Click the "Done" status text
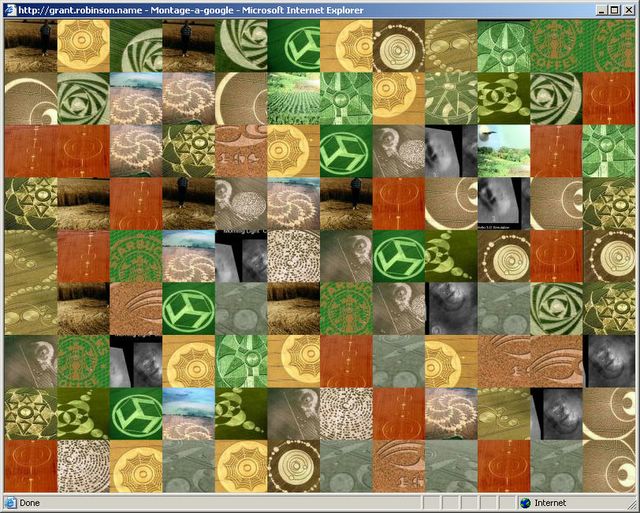640x513 pixels. click(30, 503)
